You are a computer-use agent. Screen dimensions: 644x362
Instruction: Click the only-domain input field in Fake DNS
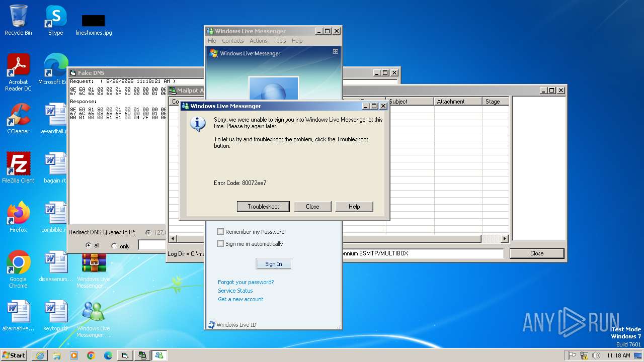click(152, 245)
